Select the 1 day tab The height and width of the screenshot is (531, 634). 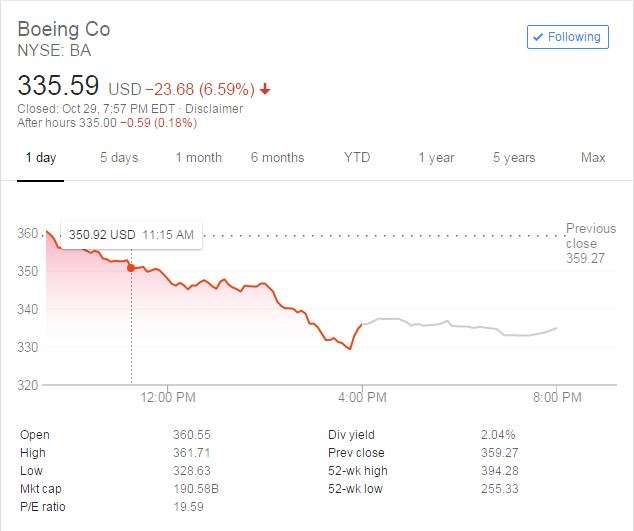(40, 158)
